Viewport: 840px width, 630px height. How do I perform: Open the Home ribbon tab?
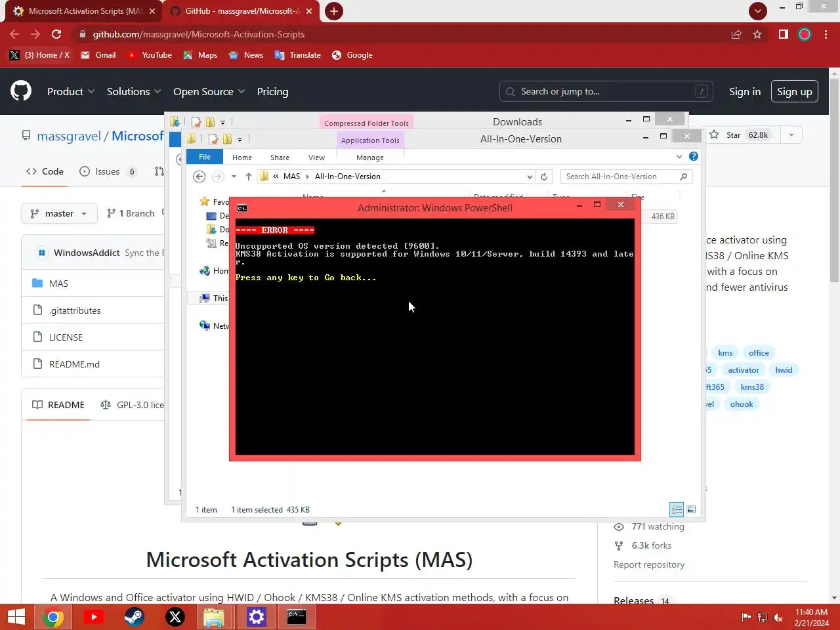242,157
